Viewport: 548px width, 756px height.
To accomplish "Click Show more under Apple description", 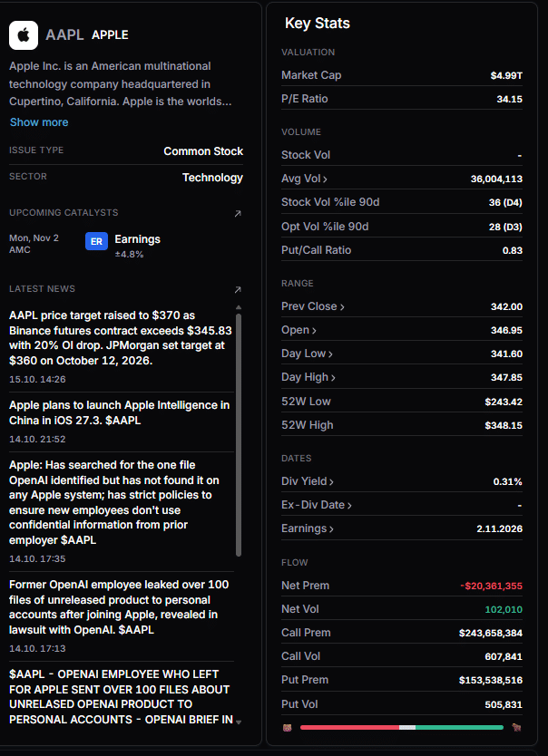I will pyautogui.click(x=39, y=122).
